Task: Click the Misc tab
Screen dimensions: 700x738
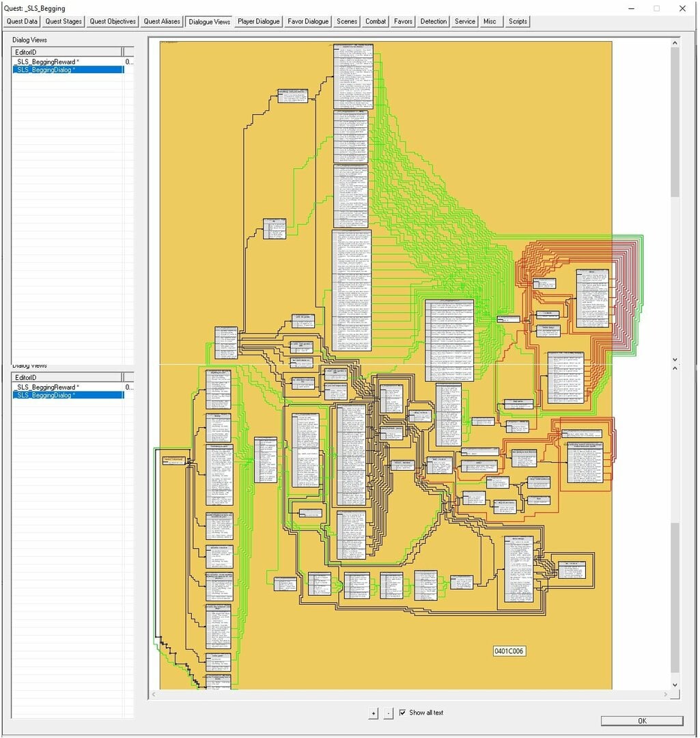Action: [x=490, y=22]
